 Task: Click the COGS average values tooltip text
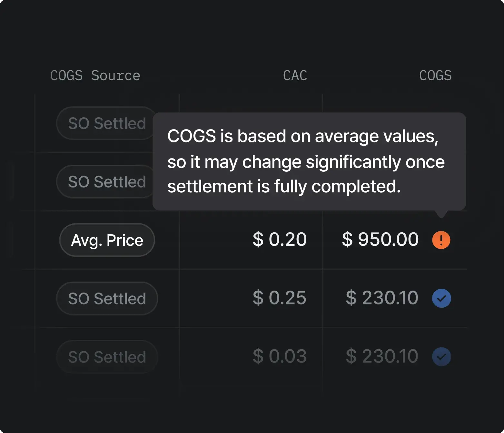click(306, 161)
